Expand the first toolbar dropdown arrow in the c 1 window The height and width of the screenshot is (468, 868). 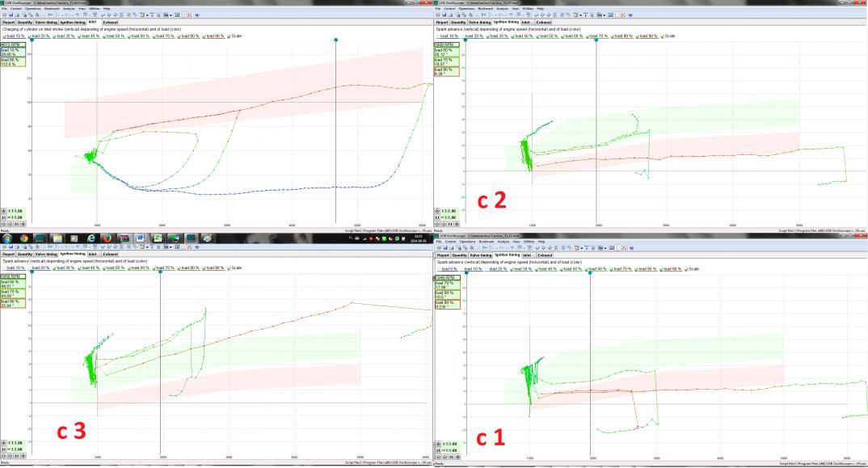[582, 248]
